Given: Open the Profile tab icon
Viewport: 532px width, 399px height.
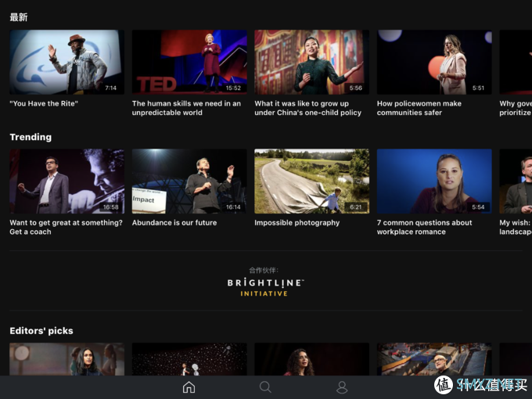Looking at the screenshot, I should coord(342,387).
